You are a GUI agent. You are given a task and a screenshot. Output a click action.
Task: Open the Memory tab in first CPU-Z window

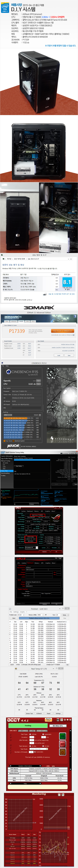point(37,511)
